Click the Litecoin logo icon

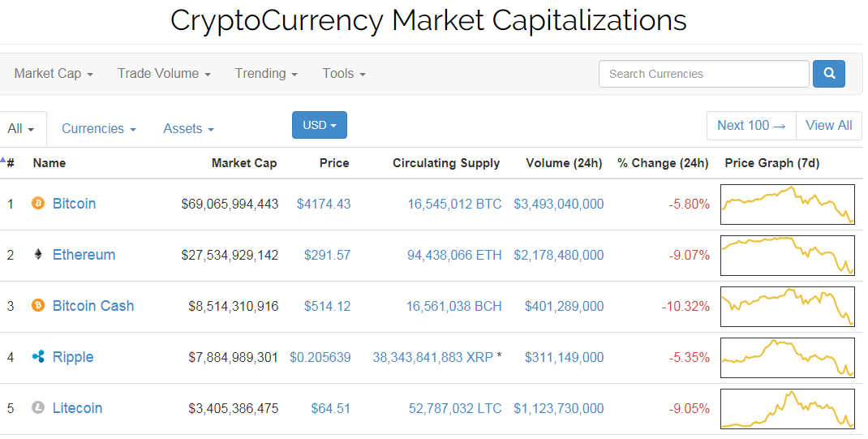[37, 408]
